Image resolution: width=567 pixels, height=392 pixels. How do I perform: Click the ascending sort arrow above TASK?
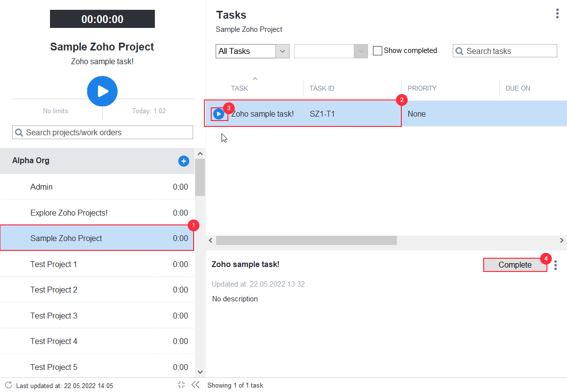click(x=255, y=78)
